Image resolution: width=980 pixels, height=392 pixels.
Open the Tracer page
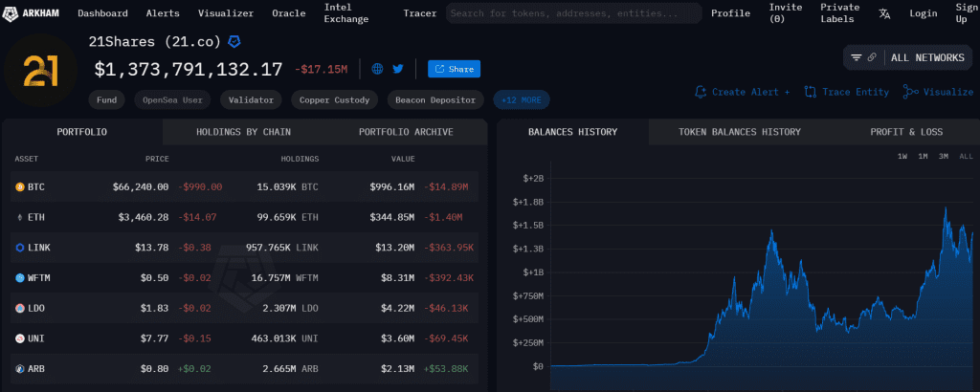(420, 13)
